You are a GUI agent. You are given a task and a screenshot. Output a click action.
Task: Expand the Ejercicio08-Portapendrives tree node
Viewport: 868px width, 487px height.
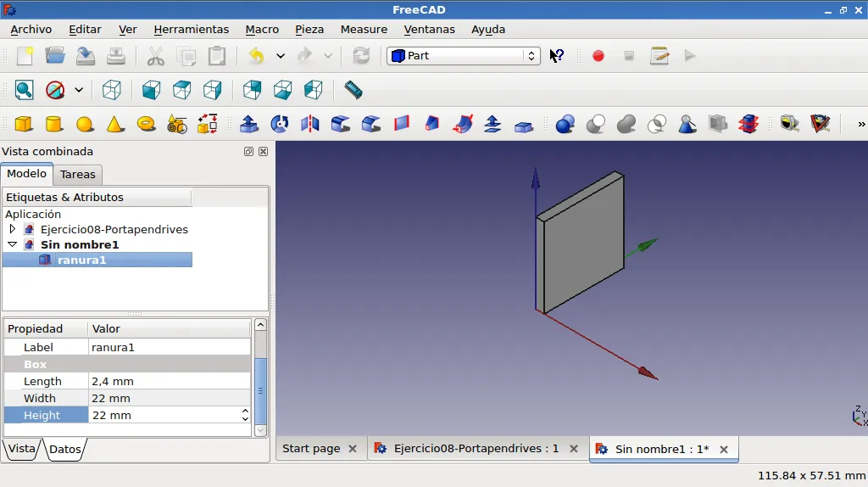tap(12, 229)
